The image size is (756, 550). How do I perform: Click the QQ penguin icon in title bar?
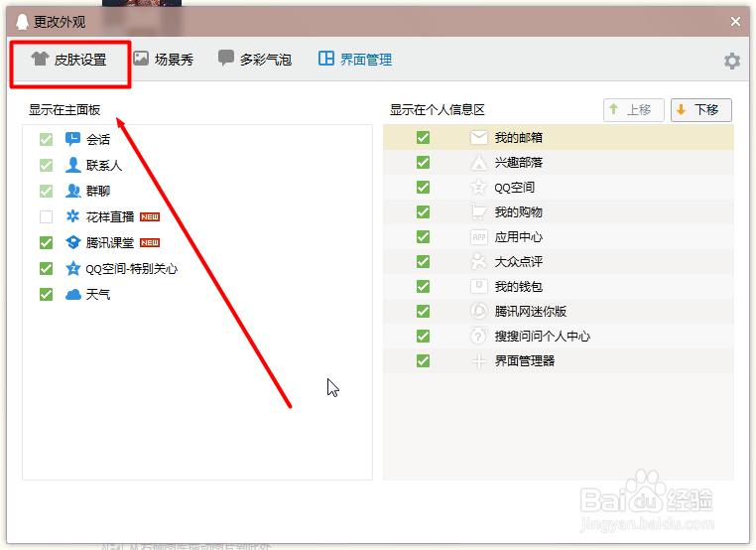point(22,22)
